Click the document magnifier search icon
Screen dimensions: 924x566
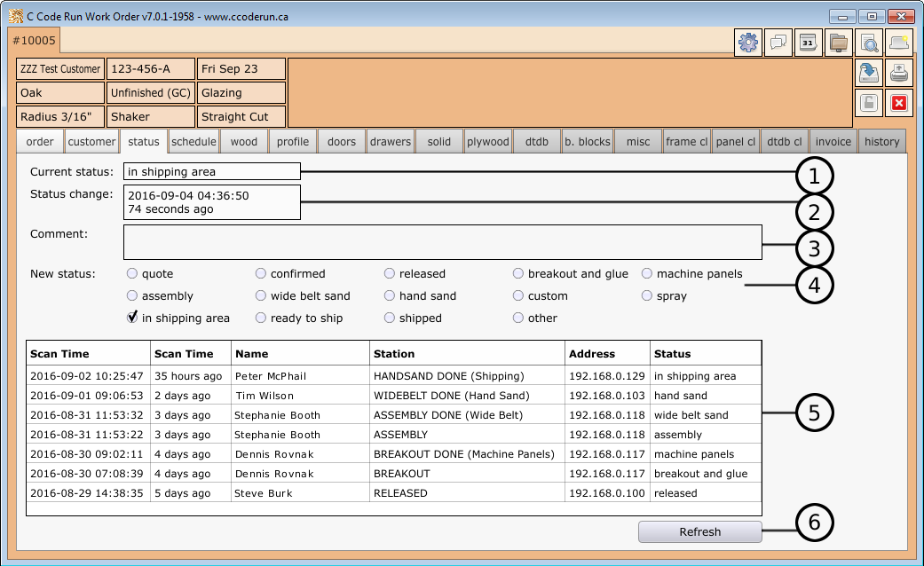869,42
